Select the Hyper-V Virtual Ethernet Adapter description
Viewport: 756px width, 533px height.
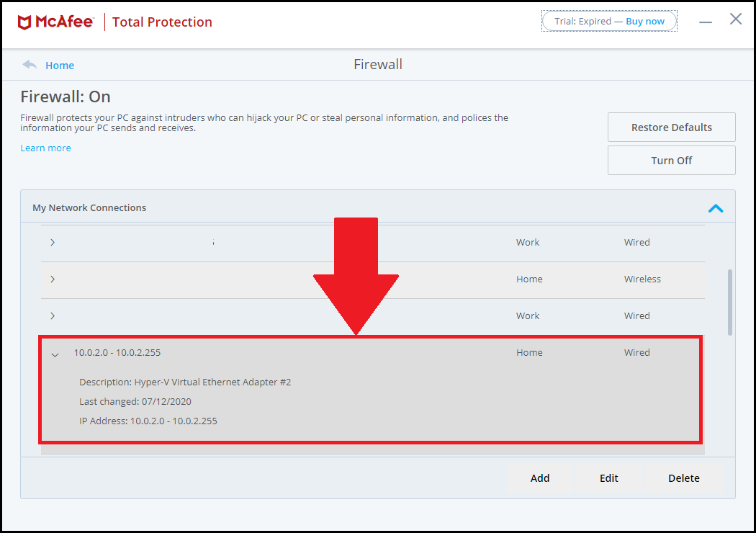(x=185, y=382)
